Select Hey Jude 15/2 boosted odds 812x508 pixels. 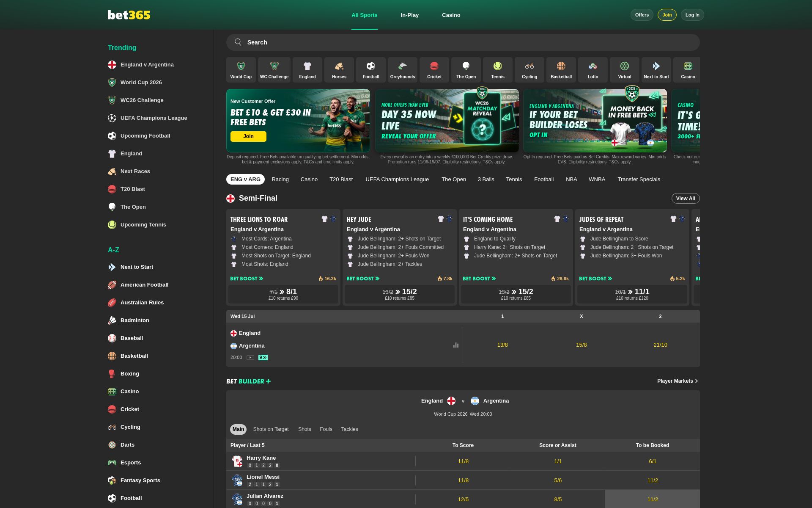pos(400,294)
